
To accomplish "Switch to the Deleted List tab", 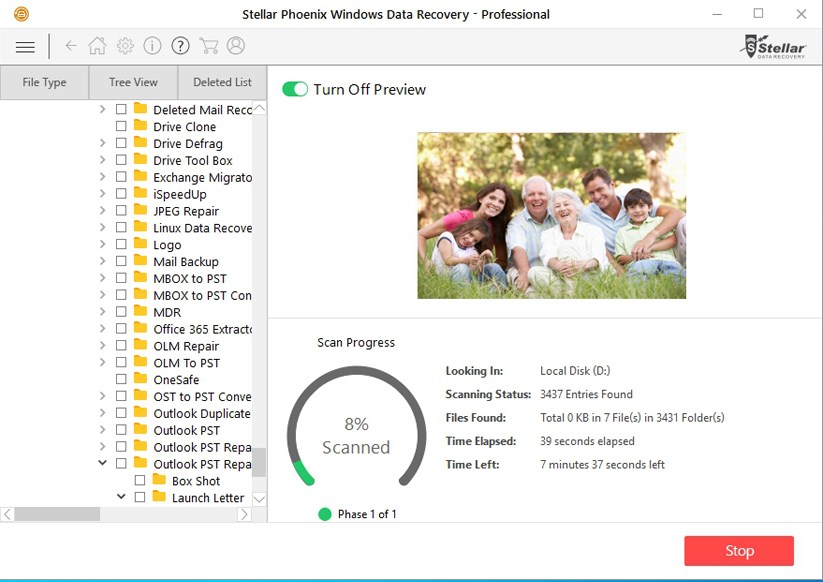I will tap(223, 82).
